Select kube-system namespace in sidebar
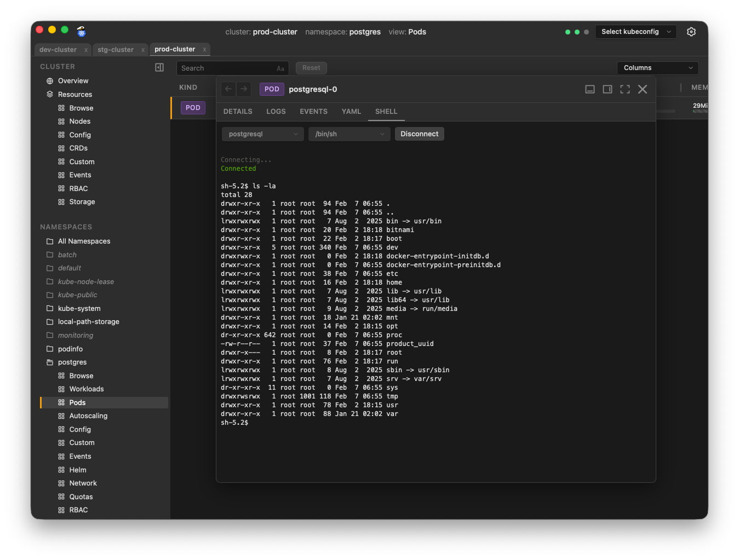Screen dimensions: 739x560 coord(79,309)
